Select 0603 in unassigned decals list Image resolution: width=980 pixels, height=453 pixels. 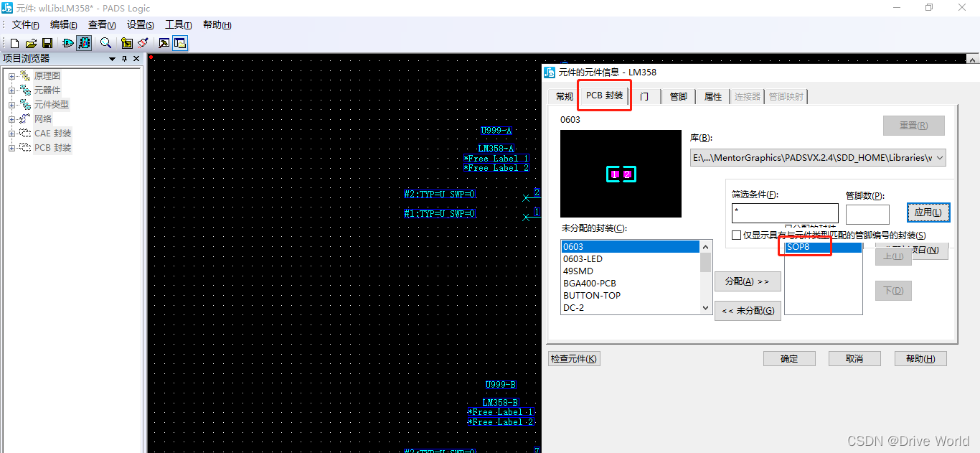(630, 247)
